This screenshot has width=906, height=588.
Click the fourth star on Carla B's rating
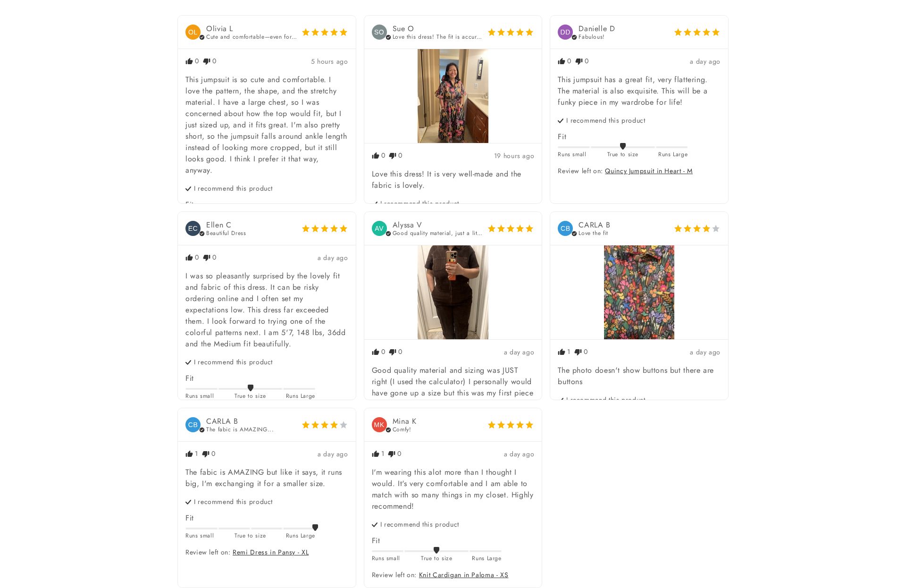(x=706, y=228)
